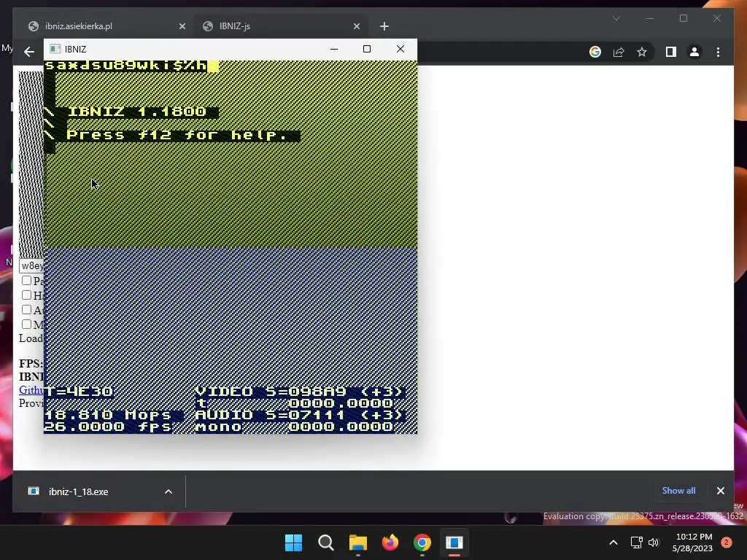747x560 pixels.
Task: Open Chrome's side panel
Action: pos(671,52)
